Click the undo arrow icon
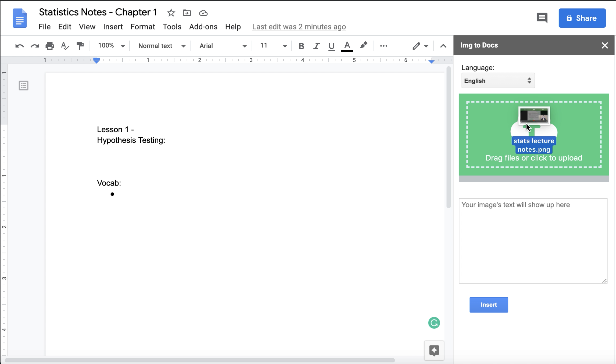Image resolution: width=616 pixels, height=364 pixels. point(19,46)
